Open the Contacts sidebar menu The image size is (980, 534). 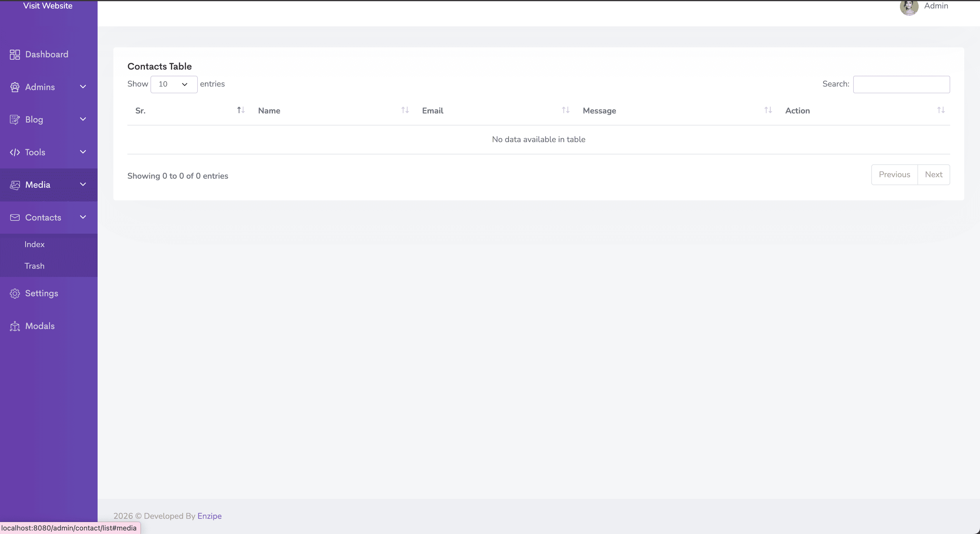(49, 218)
